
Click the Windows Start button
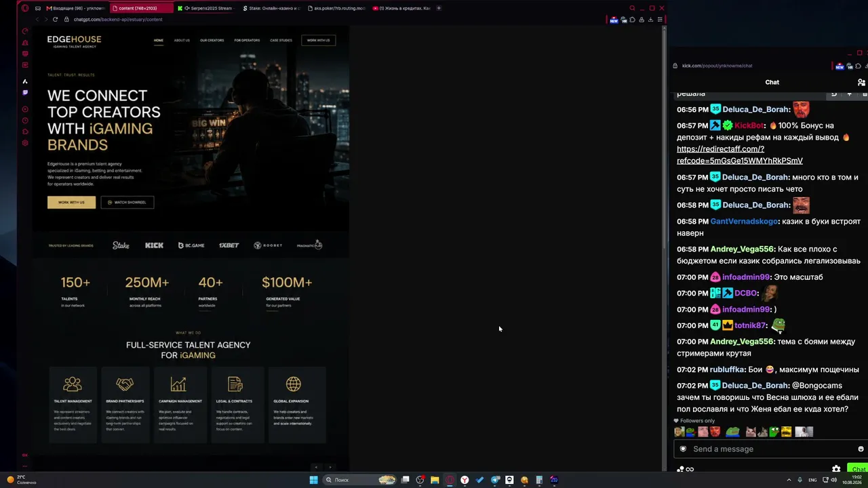click(313, 480)
